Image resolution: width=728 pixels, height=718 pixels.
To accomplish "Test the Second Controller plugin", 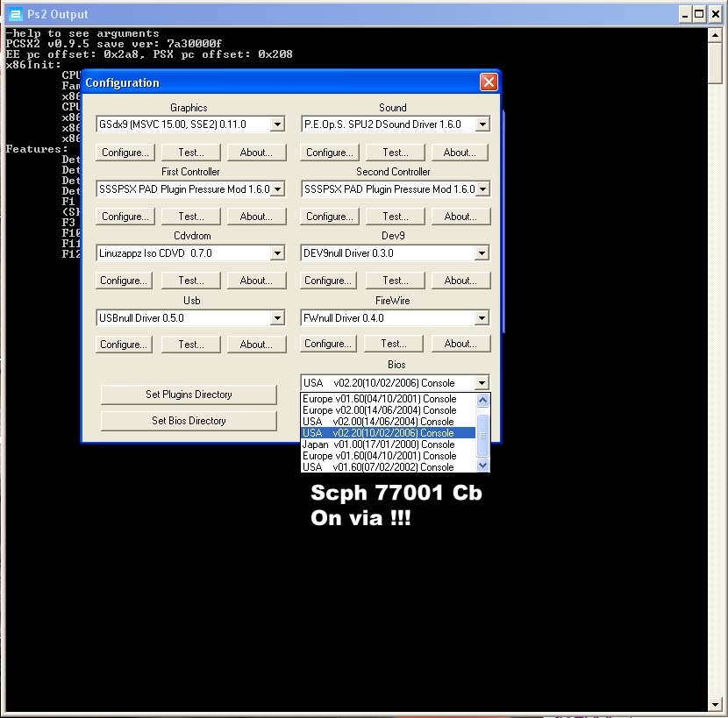I will [395, 217].
